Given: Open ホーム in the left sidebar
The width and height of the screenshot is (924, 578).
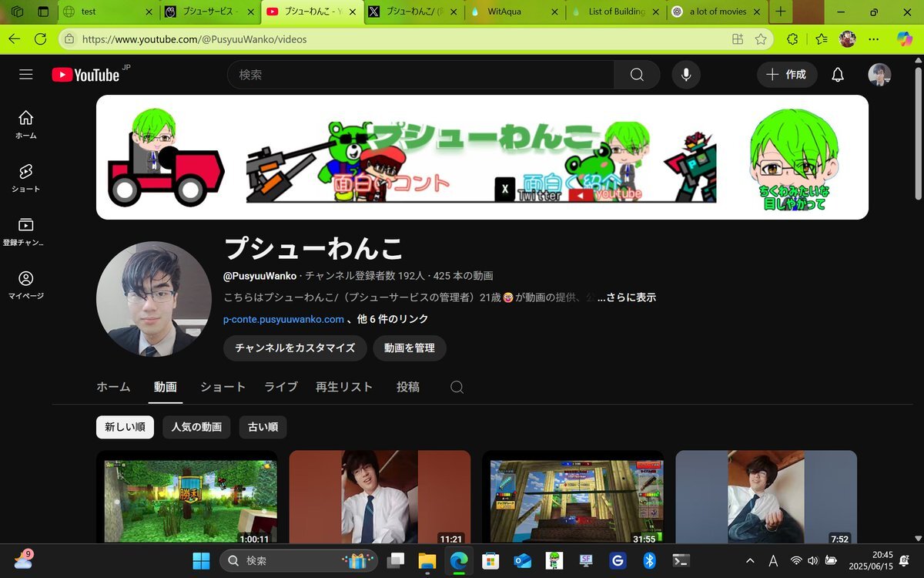Looking at the screenshot, I should pyautogui.click(x=26, y=124).
